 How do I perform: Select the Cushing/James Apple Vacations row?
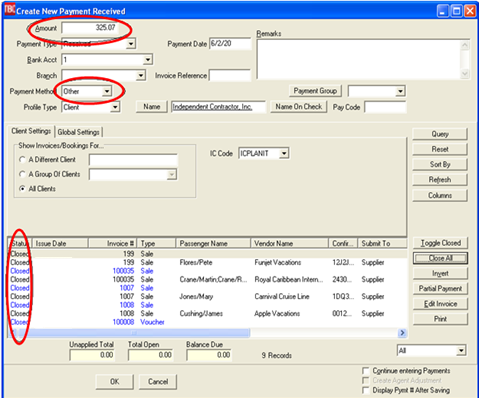tap(207, 314)
